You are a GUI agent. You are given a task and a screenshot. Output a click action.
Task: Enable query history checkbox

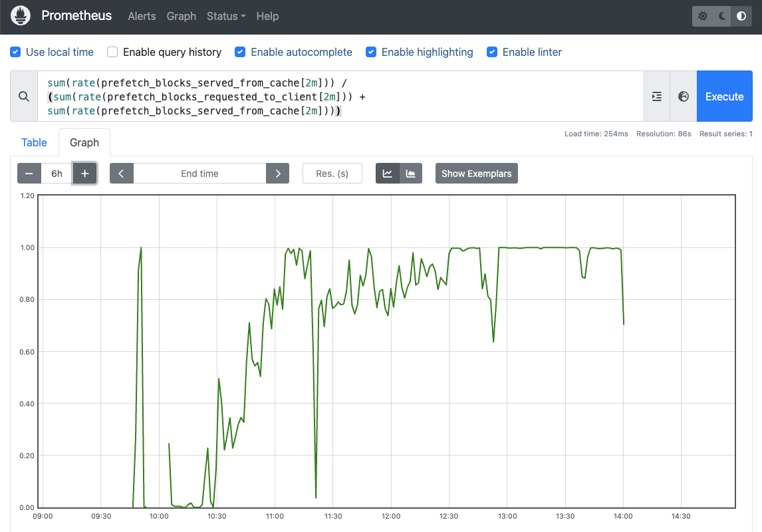pos(112,52)
